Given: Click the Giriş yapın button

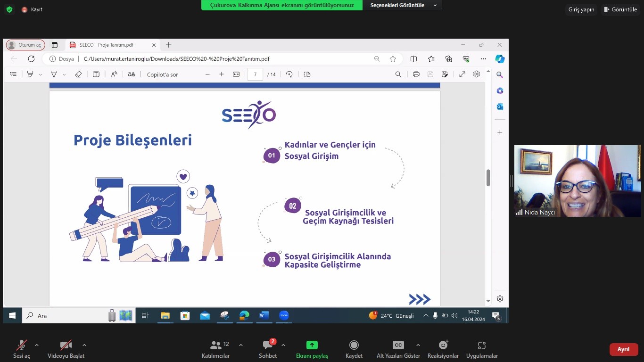Looking at the screenshot, I should pyautogui.click(x=581, y=9).
